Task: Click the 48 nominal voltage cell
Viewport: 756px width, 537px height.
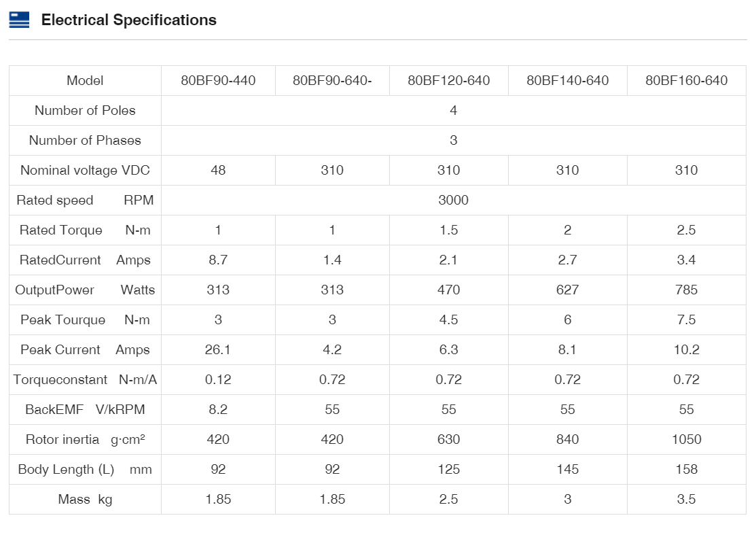Action: click(218, 171)
